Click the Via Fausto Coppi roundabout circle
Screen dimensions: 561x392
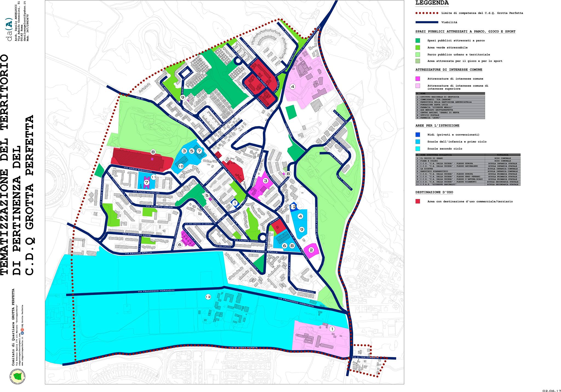pos(262,238)
